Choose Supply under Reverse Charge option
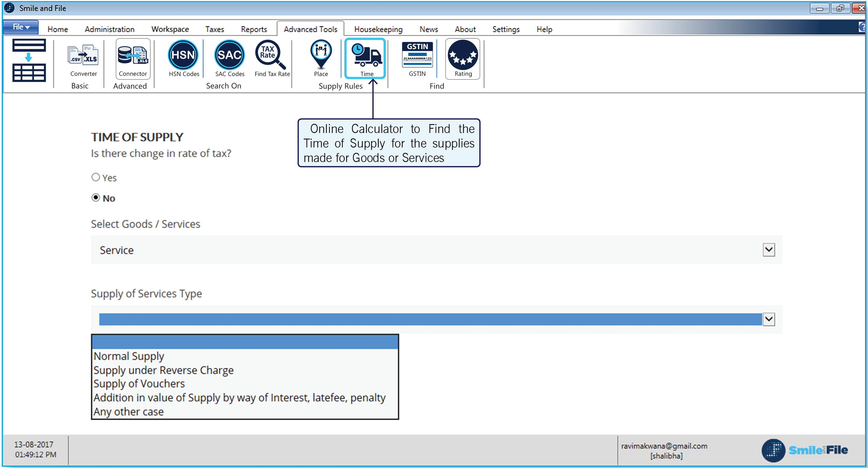This screenshot has height=468, width=868. 163,370
